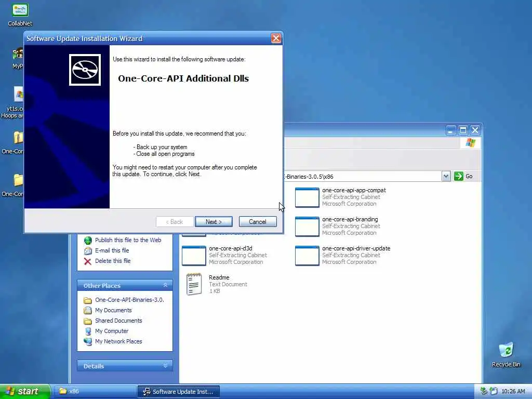The width and height of the screenshot is (532, 399).
Task: Select the Readme text document icon
Action: [194, 284]
